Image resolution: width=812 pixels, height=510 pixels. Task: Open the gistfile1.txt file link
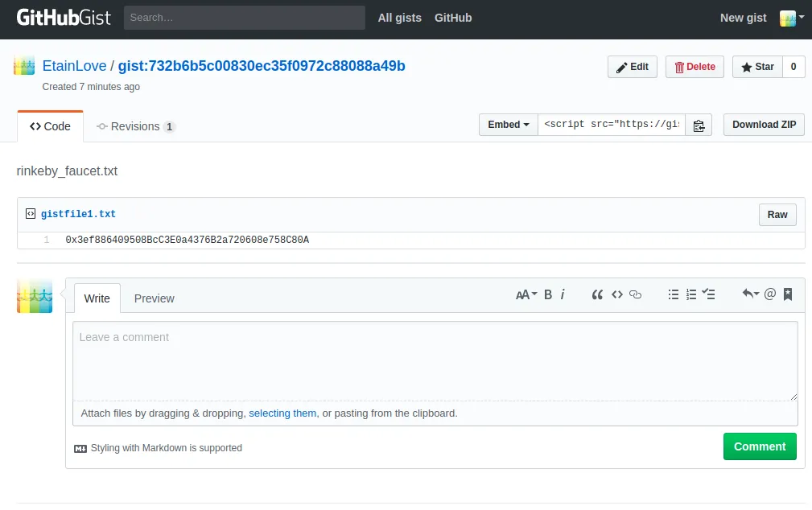point(78,214)
